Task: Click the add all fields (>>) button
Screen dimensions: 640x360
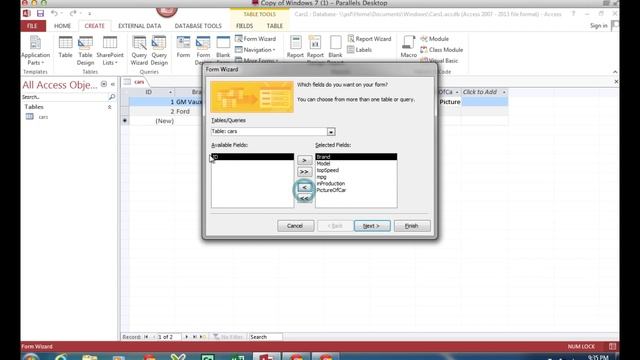Action: [304, 172]
